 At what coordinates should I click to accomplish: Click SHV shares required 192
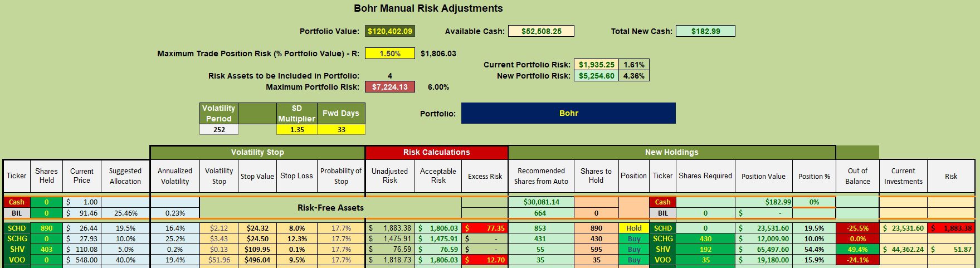(705, 249)
